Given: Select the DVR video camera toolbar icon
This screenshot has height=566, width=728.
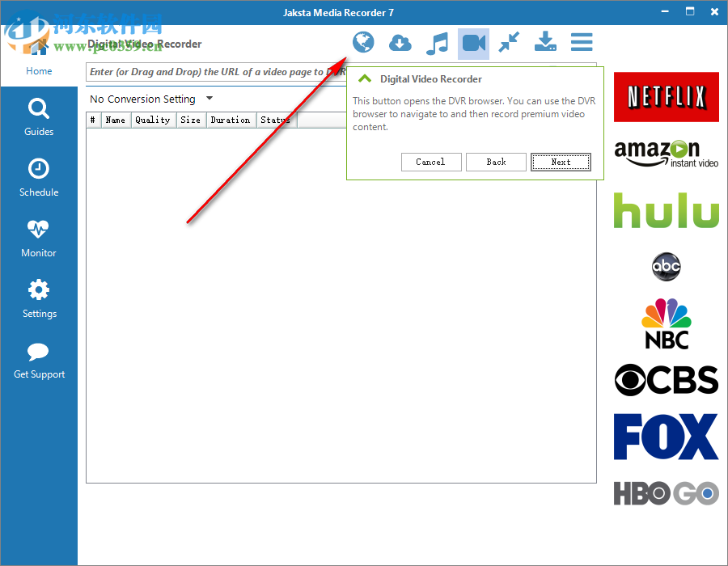Looking at the screenshot, I should pos(474,43).
